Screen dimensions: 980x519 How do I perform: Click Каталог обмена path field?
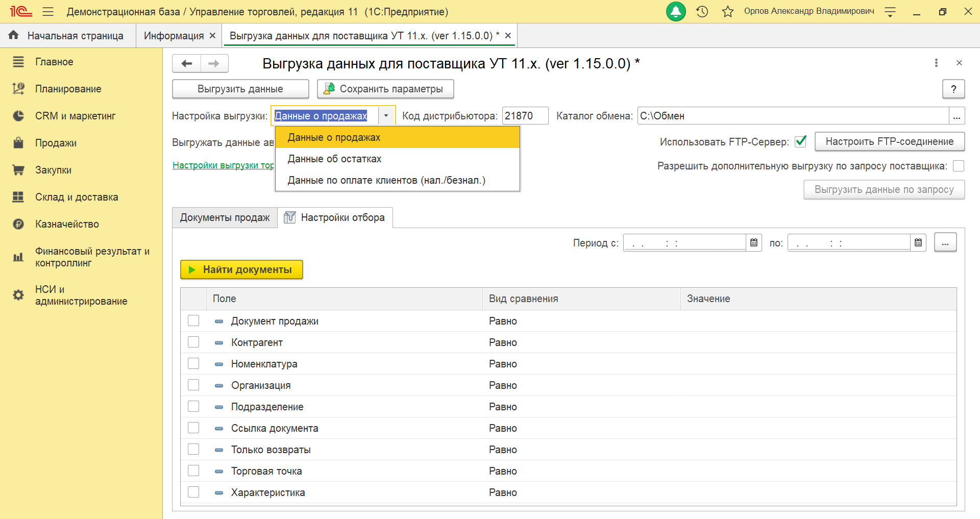point(793,116)
